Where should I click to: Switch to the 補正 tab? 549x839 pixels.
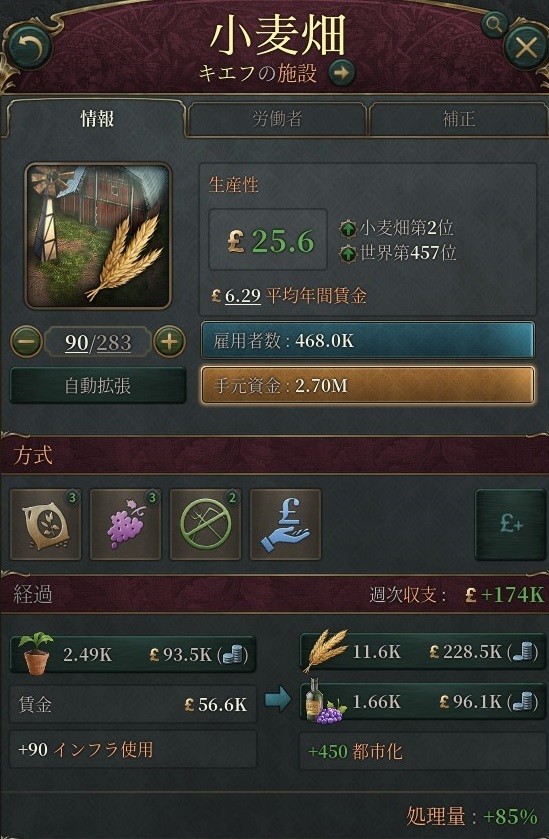[459, 119]
